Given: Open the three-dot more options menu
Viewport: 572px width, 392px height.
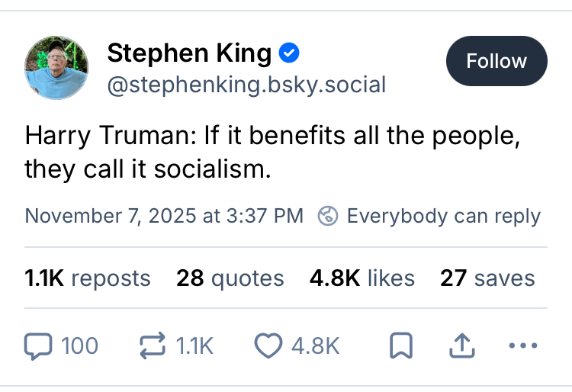Looking at the screenshot, I should (522, 347).
